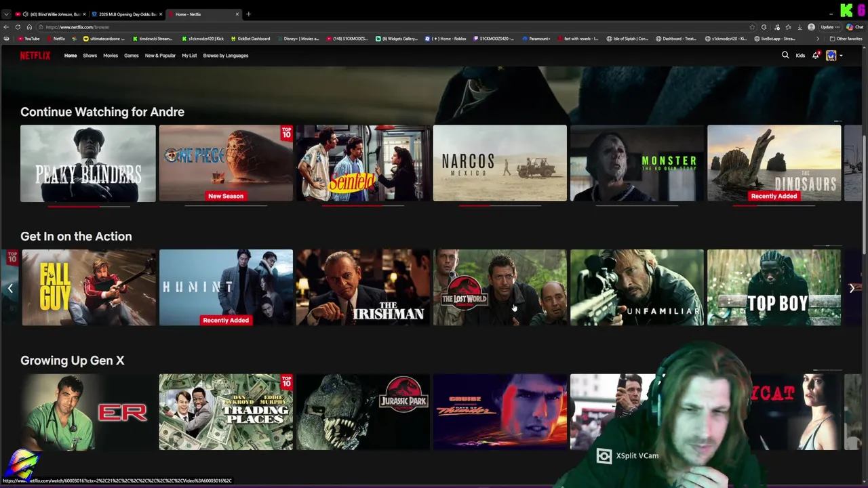
Task: Switch to Blind Willie Johnson YouTube tab
Action: (x=51, y=14)
